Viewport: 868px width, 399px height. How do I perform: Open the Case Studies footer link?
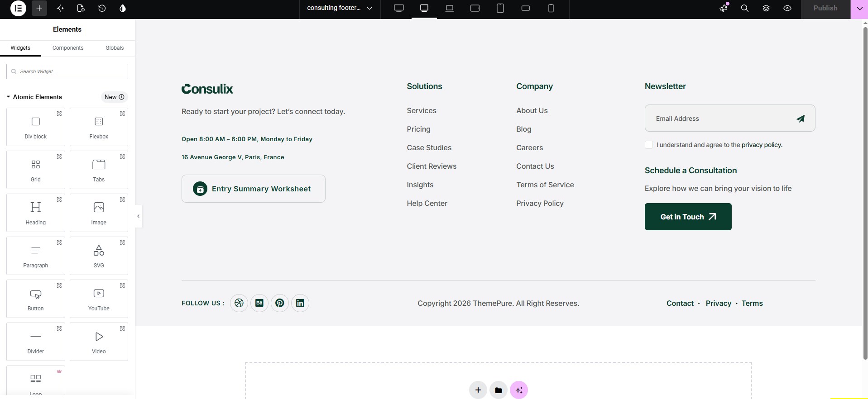tap(429, 147)
